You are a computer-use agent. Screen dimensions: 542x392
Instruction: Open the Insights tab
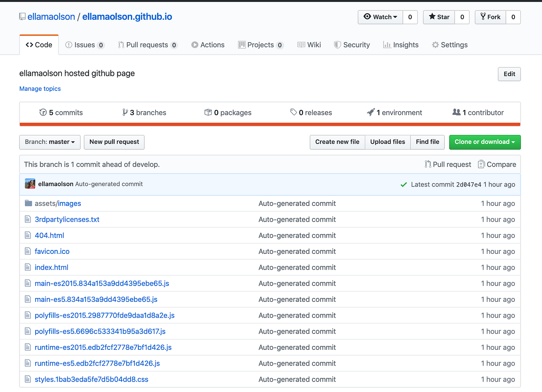pyautogui.click(x=401, y=45)
